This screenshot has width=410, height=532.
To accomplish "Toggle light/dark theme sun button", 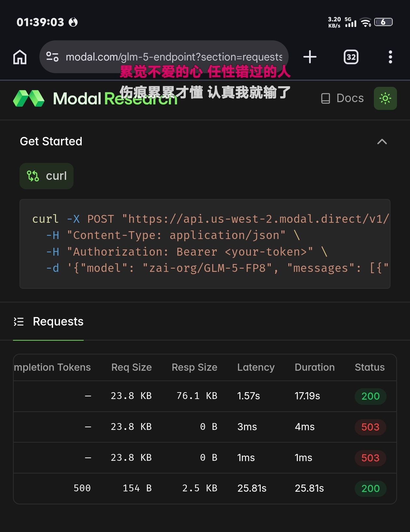I will click(x=385, y=98).
